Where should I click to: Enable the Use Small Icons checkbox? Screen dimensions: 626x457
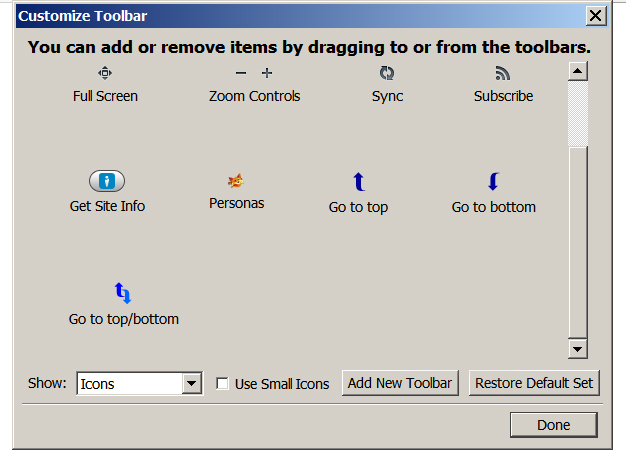click(222, 383)
